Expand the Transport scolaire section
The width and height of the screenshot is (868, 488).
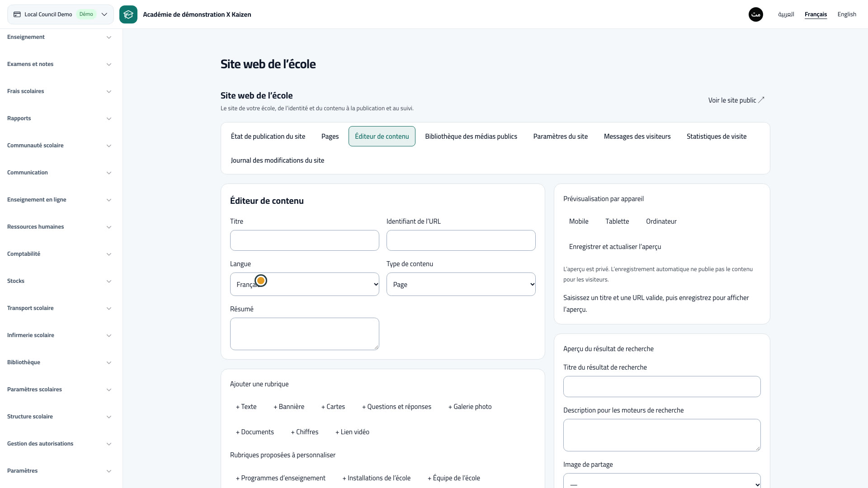click(x=59, y=308)
